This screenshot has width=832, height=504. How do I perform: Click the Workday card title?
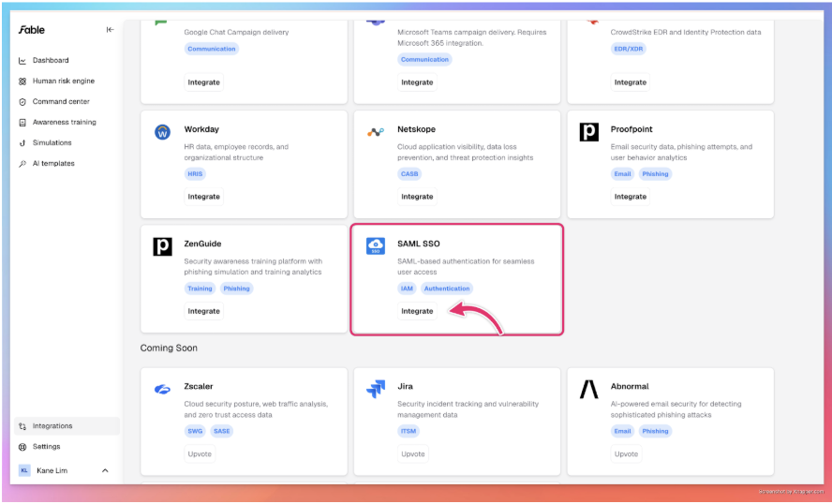201,129
